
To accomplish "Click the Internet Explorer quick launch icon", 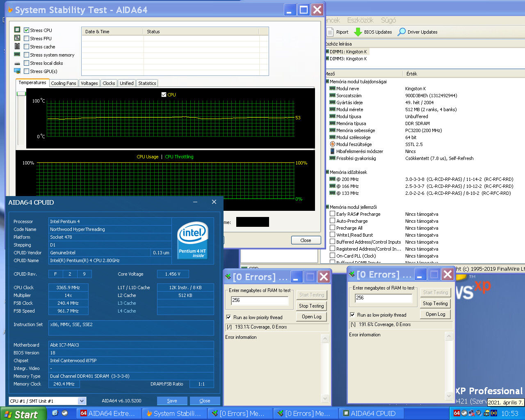I will click(x=55, y=413).
